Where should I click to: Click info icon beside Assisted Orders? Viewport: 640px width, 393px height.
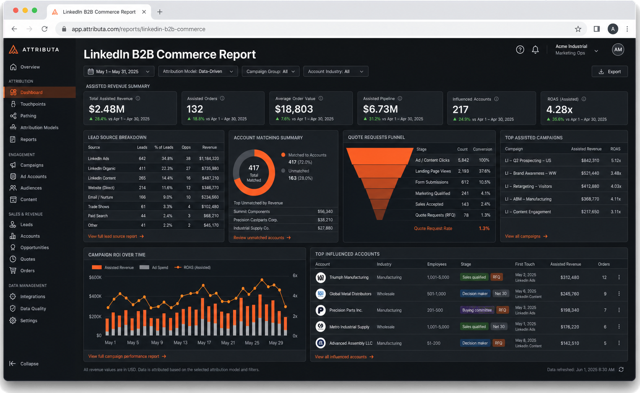(x=222, y=98)
